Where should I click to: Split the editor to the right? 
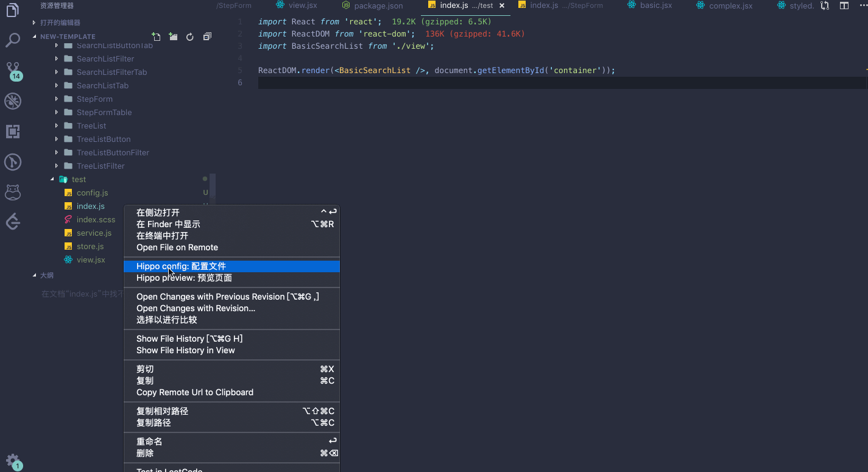(x=844, y=5)
